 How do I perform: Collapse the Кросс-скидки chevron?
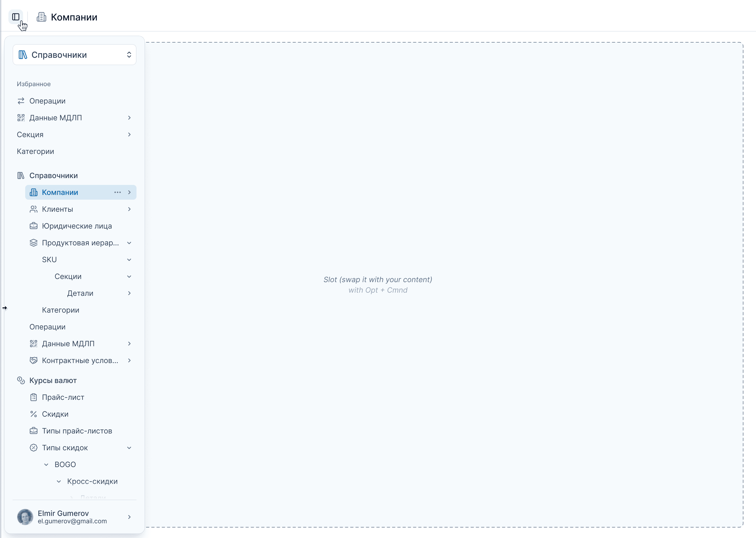click(x=59, y=481)
